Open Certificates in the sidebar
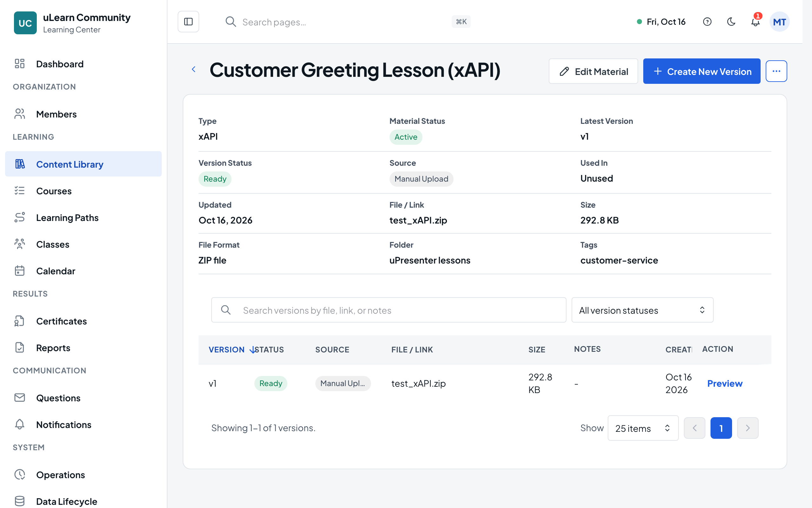 click(x=83, y=321)
